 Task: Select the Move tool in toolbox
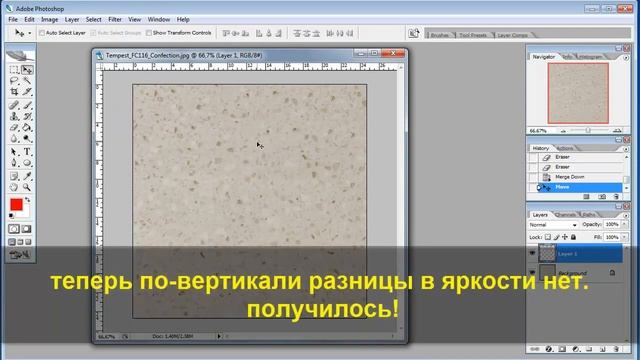(x=27, y=70)
